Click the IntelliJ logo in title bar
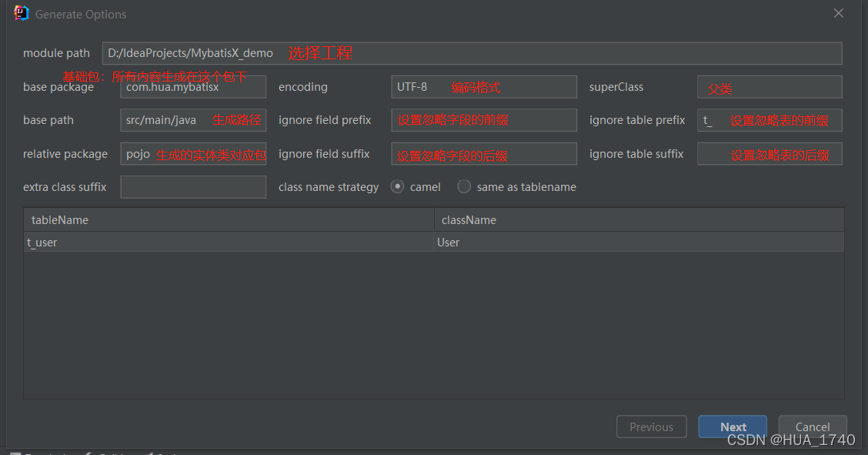The width and height of the screenshot is (868, 455). coord(21,13)
